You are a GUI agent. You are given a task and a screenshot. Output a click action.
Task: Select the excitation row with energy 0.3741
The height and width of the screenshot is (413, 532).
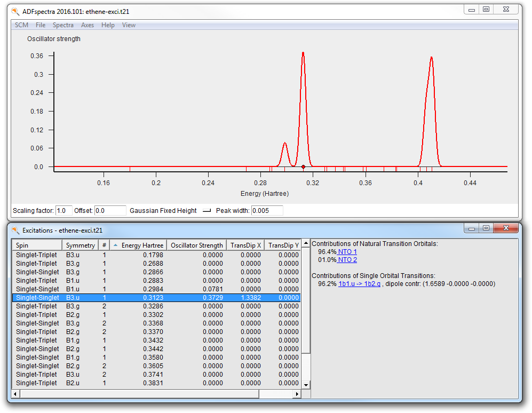(x=156, y=374)
